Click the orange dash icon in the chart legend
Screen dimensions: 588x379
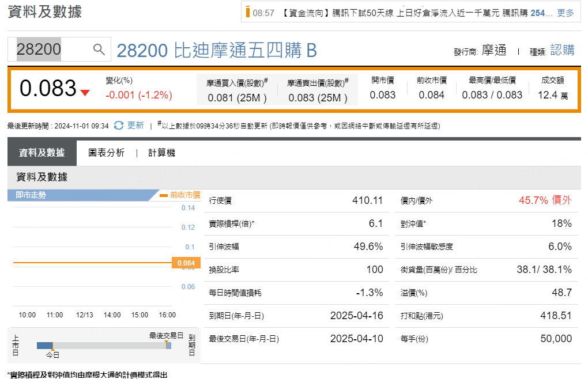pyautogui.click(x=164, y=195)
